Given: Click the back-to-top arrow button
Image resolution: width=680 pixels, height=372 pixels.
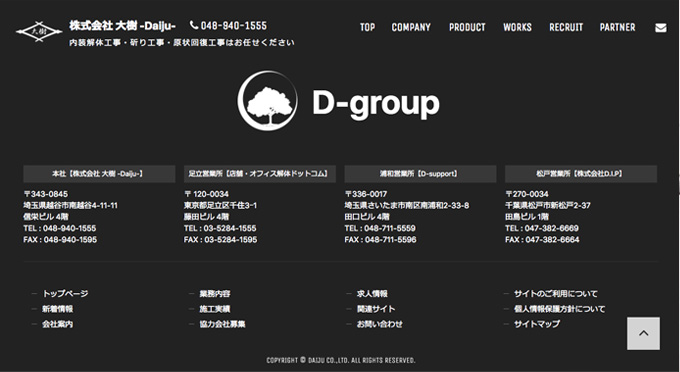Looking at the screenshot, I should tap(644, 333).
